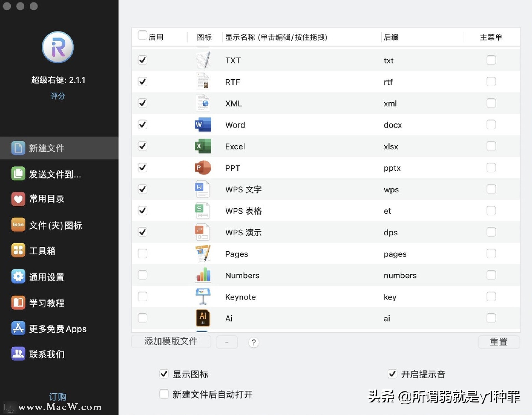Click the 发送文件到 sidebar icon

tap(18, 174)
